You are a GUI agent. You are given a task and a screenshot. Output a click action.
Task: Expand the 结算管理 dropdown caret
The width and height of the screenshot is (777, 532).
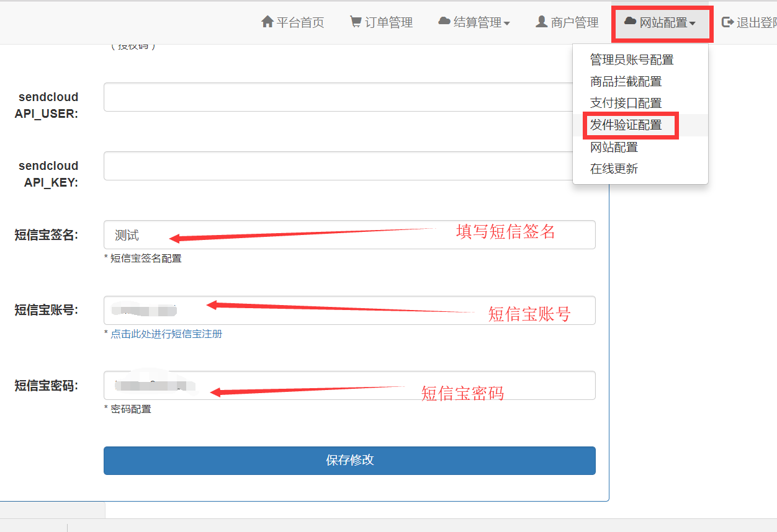506,24
